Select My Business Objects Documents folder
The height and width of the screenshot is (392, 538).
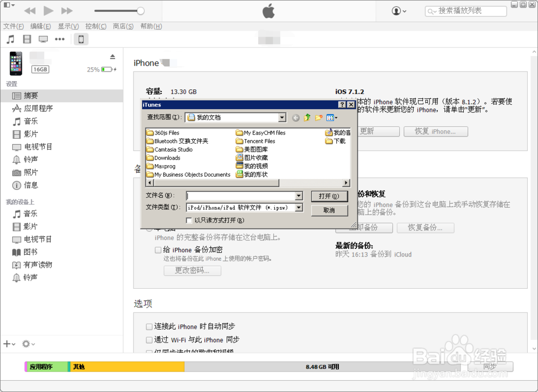188,175
